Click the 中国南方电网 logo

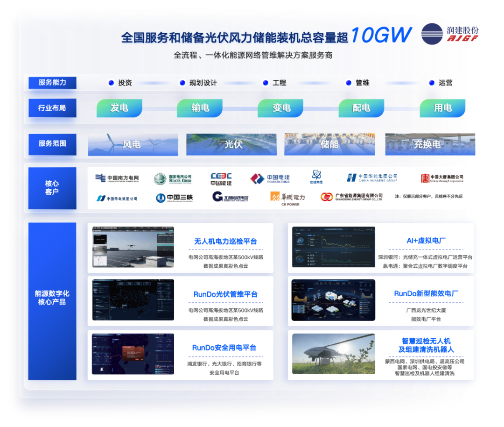(117, 178)
